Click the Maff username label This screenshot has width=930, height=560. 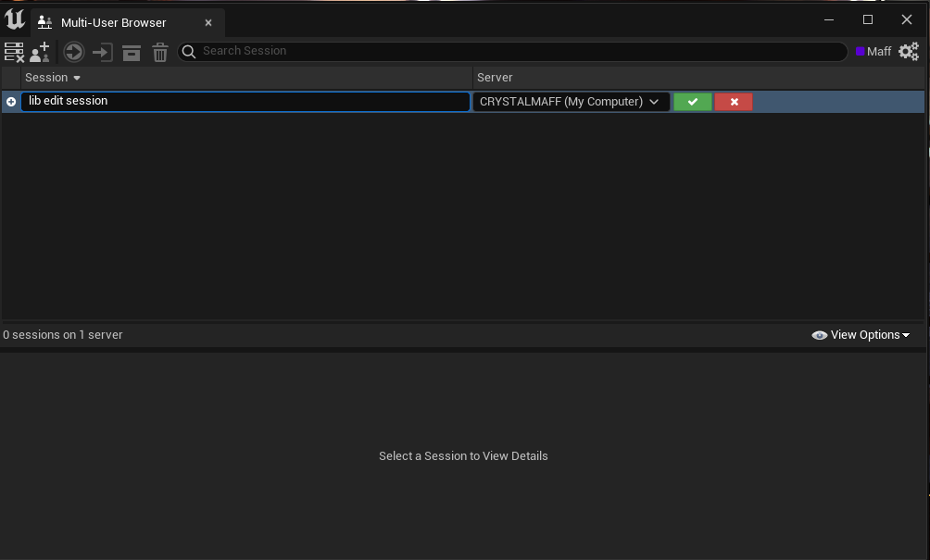point(878,51)
